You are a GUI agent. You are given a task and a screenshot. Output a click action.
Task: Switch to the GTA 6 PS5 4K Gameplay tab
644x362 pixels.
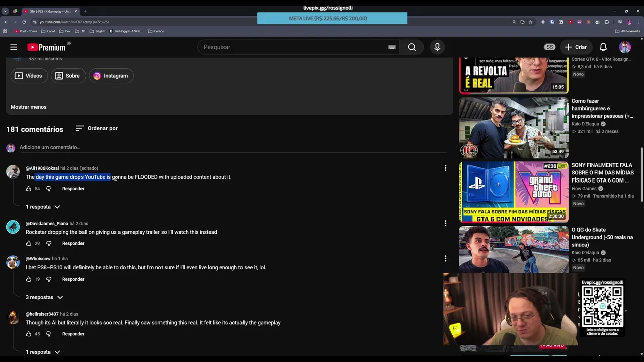[x=49, y=11]
